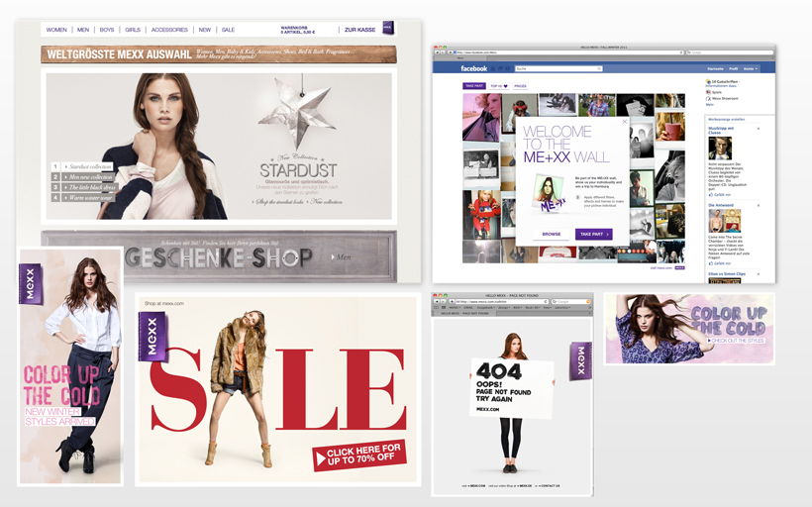This screenshot has height=507, width=812.
Task: Click Werbeanzeige erstellen link
Action: (x=726, y=119)
